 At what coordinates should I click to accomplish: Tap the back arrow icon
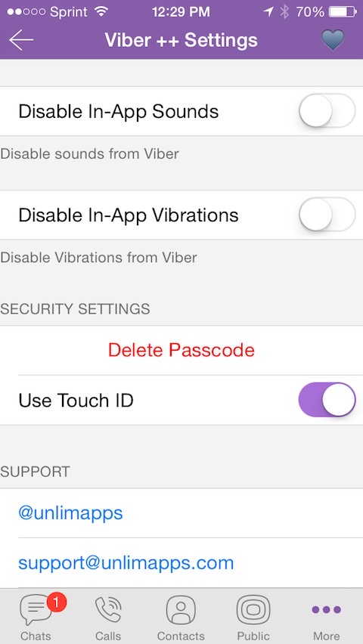click(x=21, y=40)
